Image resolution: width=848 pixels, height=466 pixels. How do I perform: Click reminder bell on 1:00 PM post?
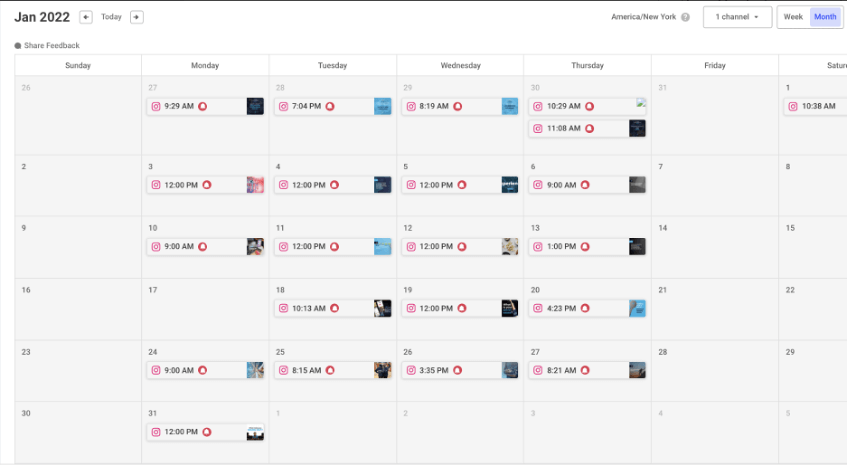[585, 247]
